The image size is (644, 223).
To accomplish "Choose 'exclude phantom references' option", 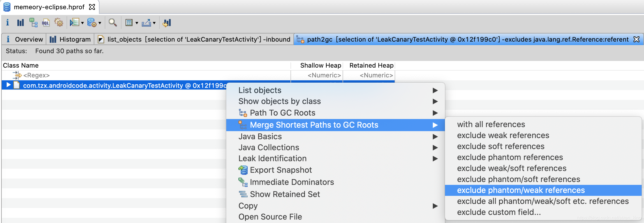I will click(543, 157).
